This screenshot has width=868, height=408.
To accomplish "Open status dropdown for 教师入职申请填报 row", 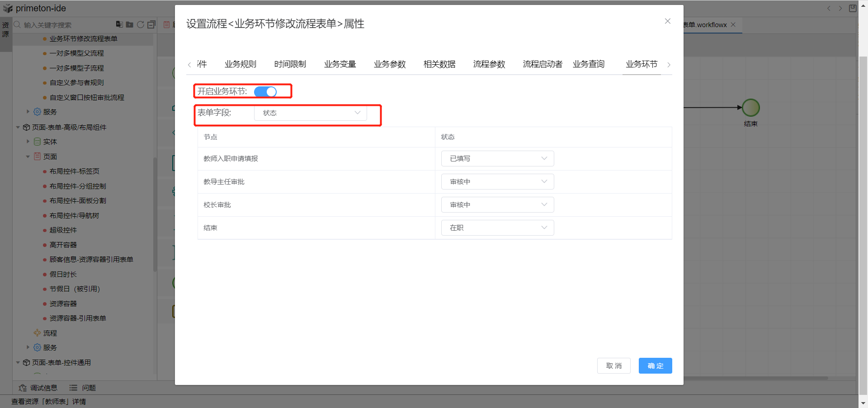I will pyautogui.click(x=497, y=159).
